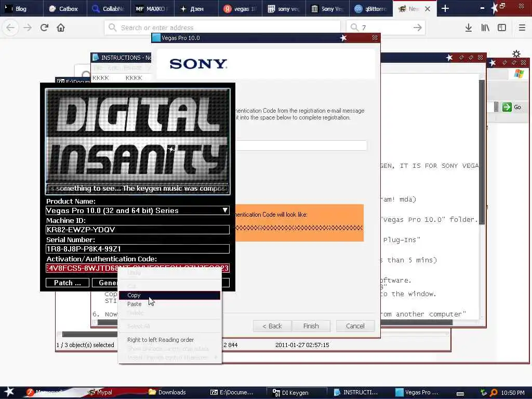
Task: Open Mypal from the taskbar
Action: coord(100,392)
